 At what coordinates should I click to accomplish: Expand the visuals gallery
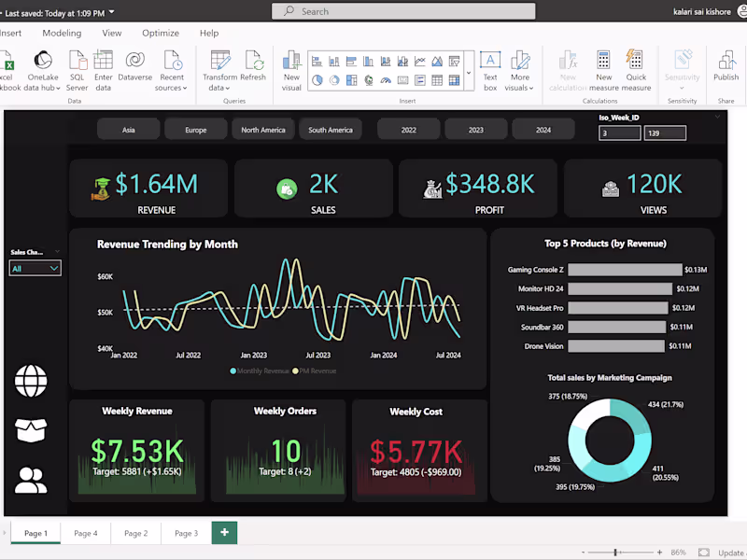469,73
